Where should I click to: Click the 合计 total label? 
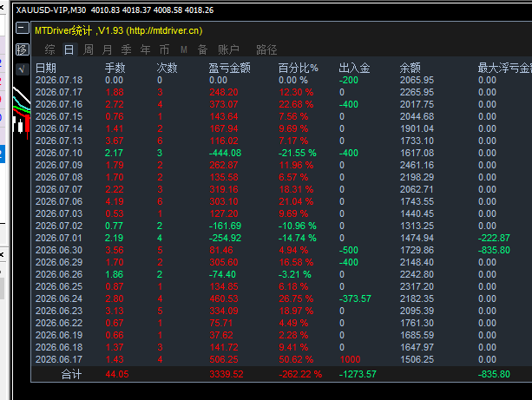71,374
